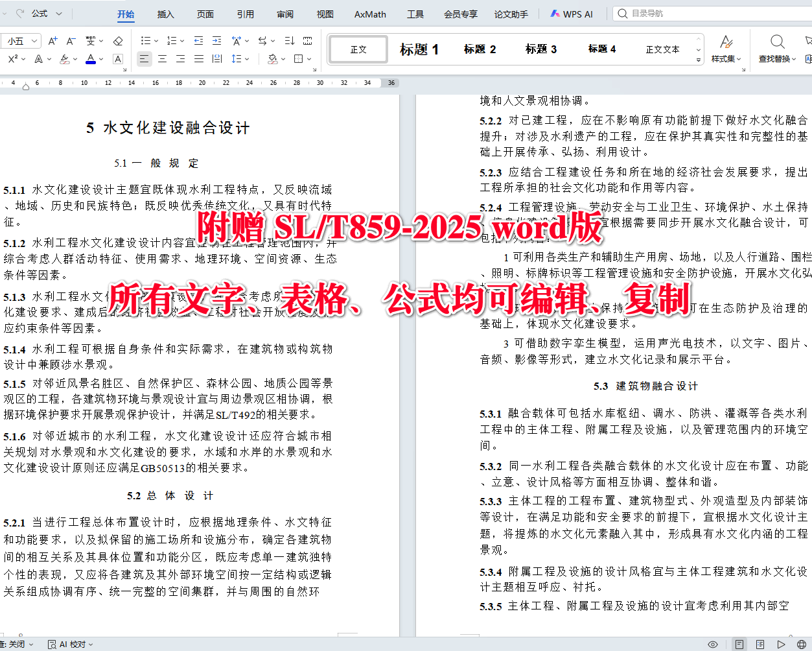Screen dimensions: 812x651
Task: Toggle left align paragraph button
Action: [x=144, y=59]
